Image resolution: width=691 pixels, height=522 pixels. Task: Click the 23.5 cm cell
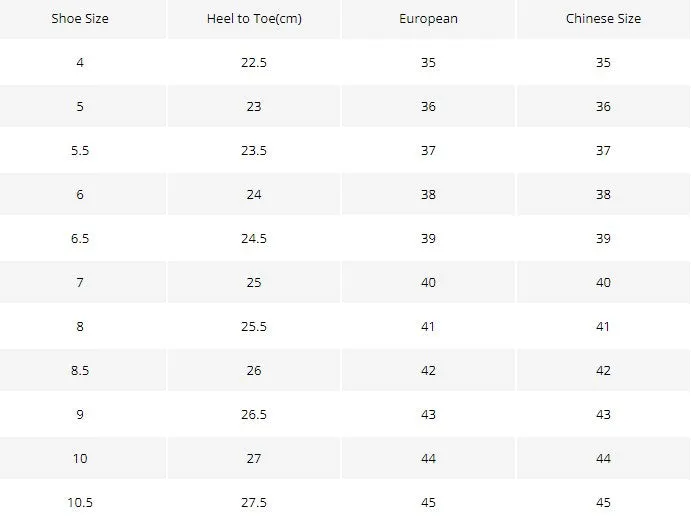pos(254,150)
